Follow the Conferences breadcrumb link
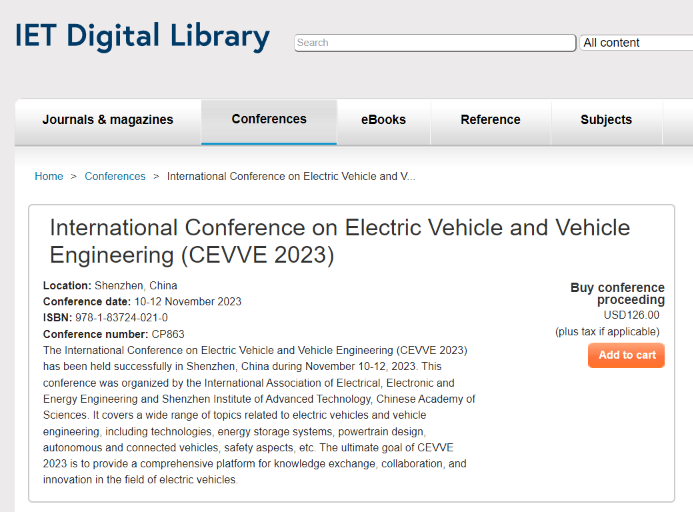Image resolution: width=693 pixels, height=512 pixels. (x=115, y=176)
